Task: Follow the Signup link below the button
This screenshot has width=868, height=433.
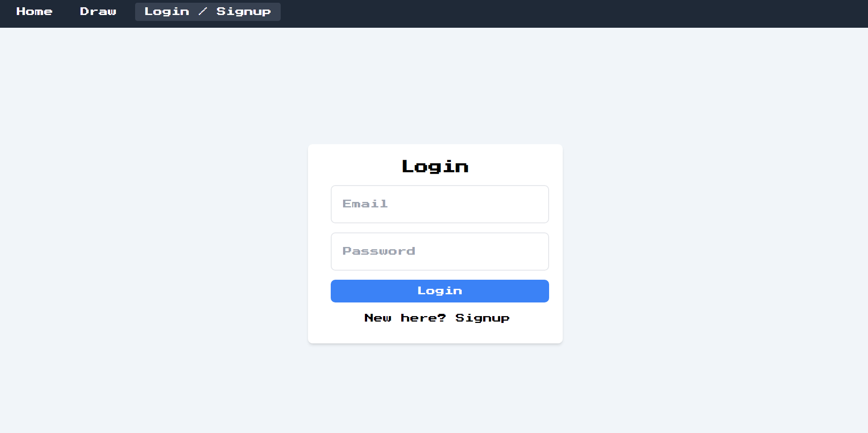Action: (482, 318)
